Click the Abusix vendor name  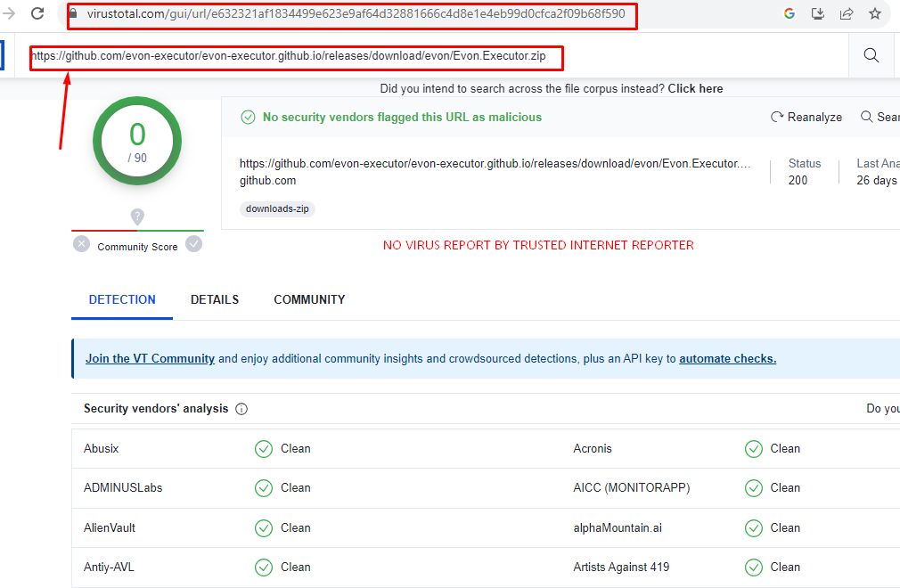tap(101, 449)
